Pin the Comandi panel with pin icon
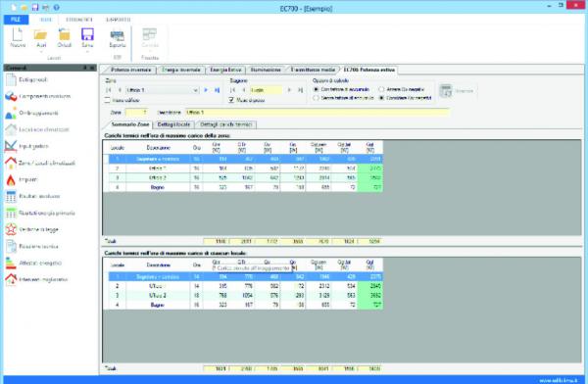This screenshot has height=384, width=588. (x=85, y=68)
